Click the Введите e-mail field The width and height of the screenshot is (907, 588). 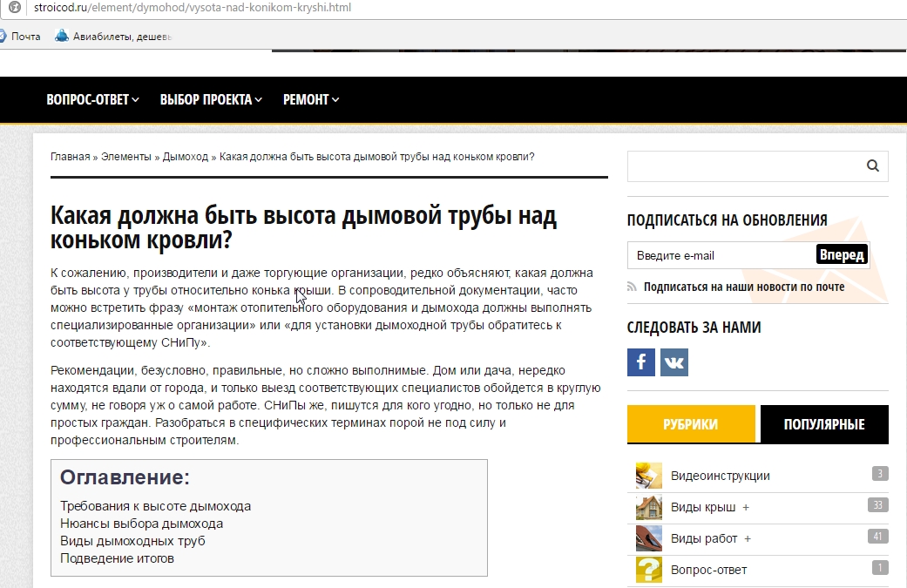pyautogui.click(x=721, y=255)
